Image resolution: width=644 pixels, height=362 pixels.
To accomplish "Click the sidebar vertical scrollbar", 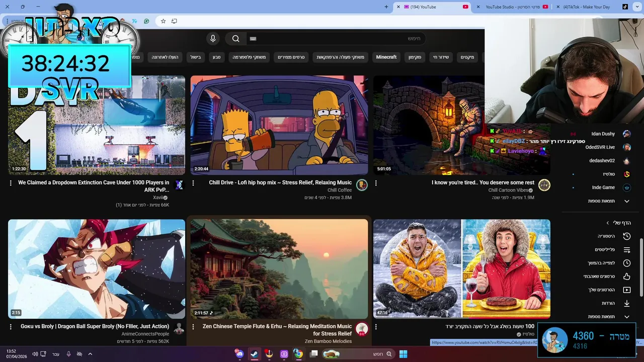I will pyautogui.click(x=641, y=266).
